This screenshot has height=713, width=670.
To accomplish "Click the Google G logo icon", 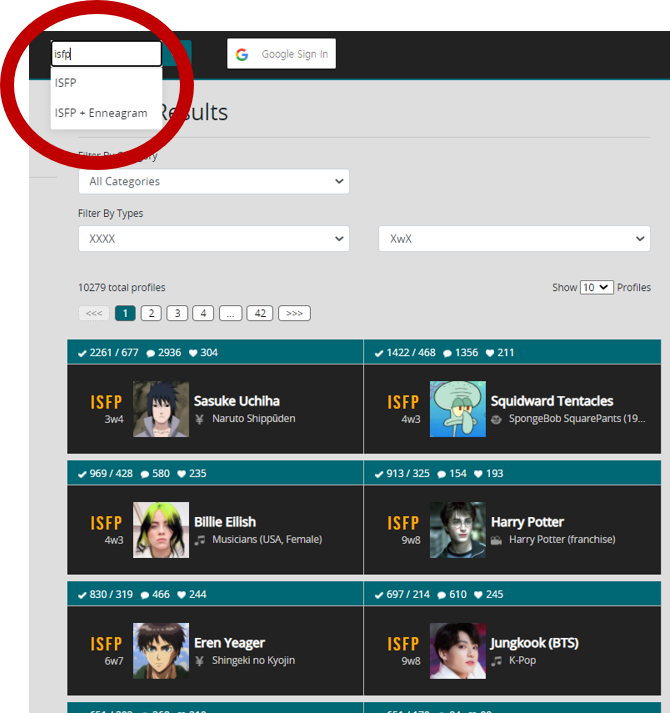I will pyautogui.click(x=242, y=55).
